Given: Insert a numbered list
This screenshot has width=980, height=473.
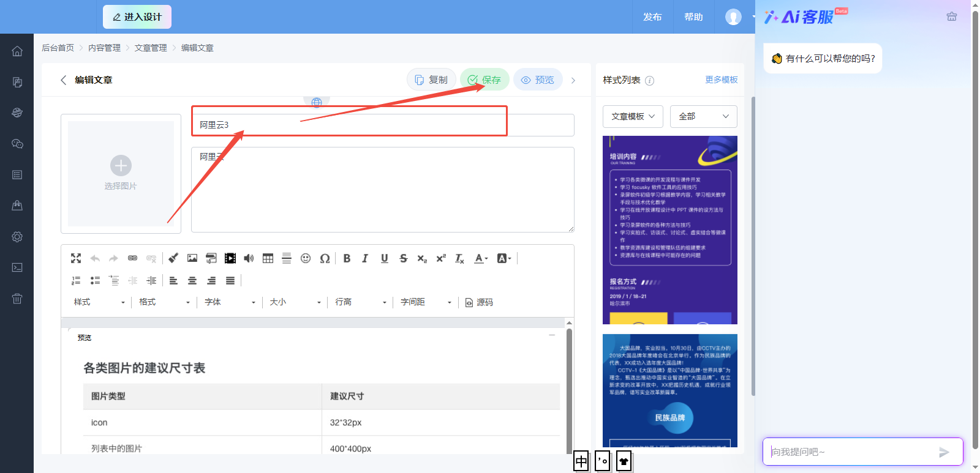Looking at the screenshot, I should [76, 280].
